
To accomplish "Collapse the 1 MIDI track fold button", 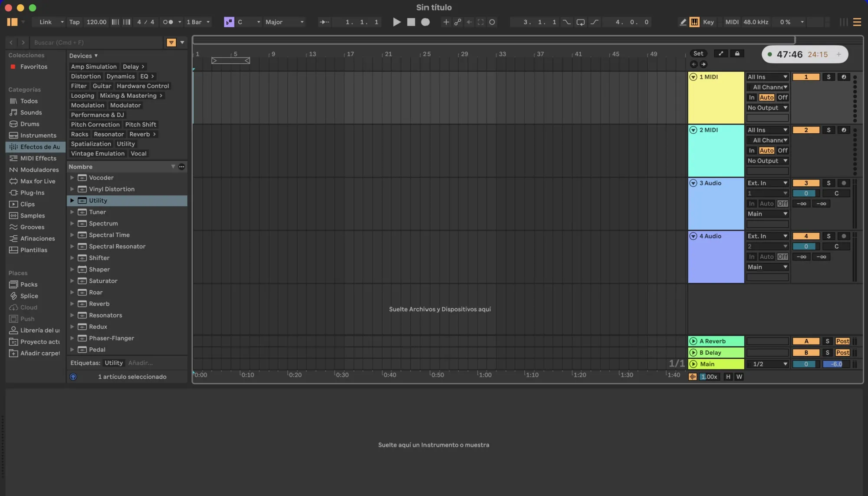I will coord(693,77).
